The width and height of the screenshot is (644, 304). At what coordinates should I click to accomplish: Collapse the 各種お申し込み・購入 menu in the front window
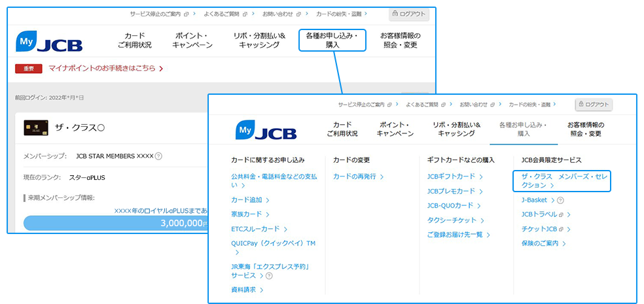pos(524,129)
